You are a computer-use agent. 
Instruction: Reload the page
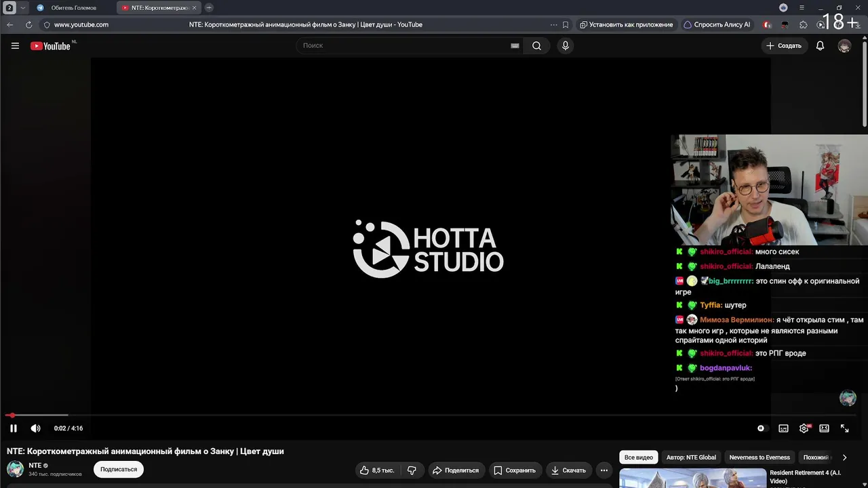click(x=28, y=24)
